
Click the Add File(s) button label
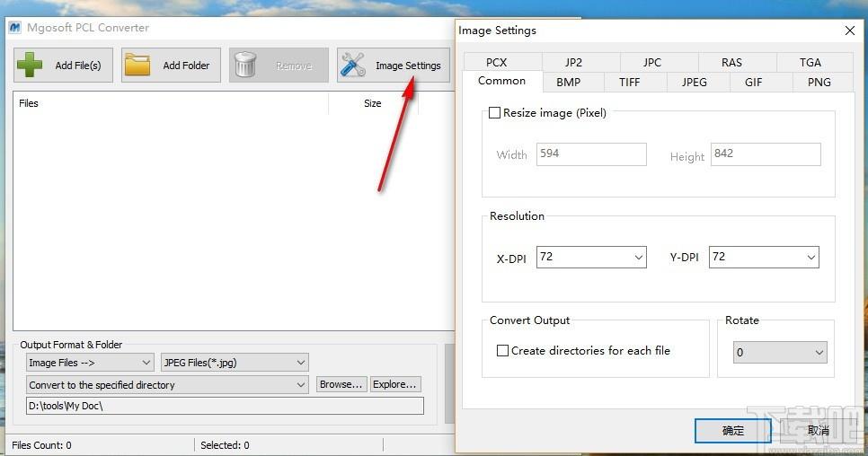pos(78,66)
